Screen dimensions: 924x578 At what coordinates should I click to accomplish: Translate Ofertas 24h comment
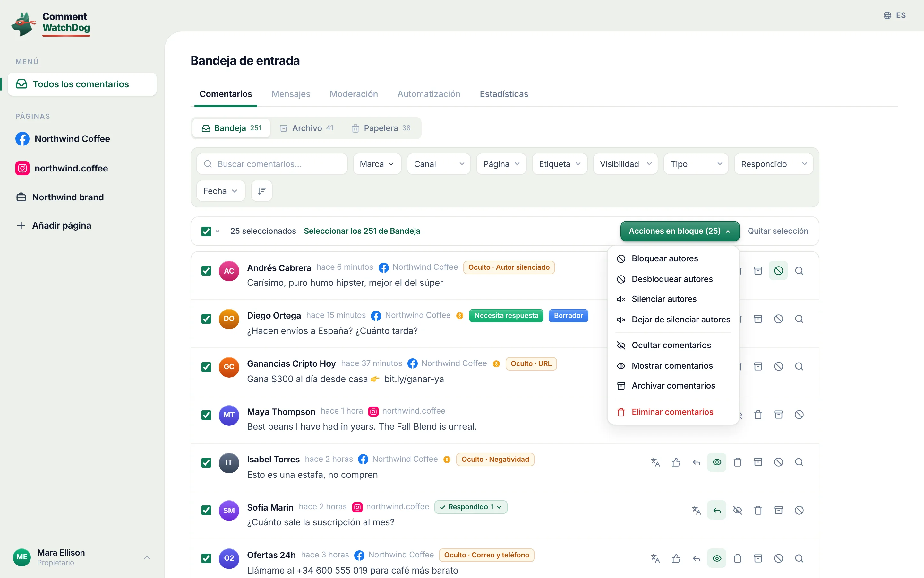pyautogui.click(x=655, y=558)
